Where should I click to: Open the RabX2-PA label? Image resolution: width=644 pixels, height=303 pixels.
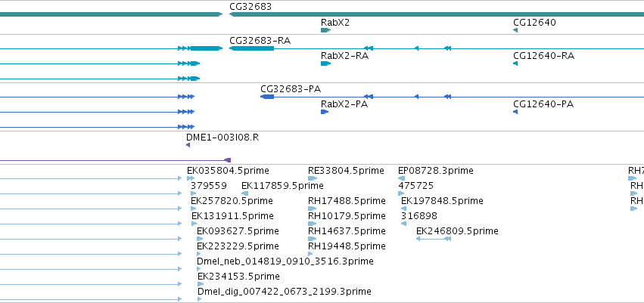[344, 104]
